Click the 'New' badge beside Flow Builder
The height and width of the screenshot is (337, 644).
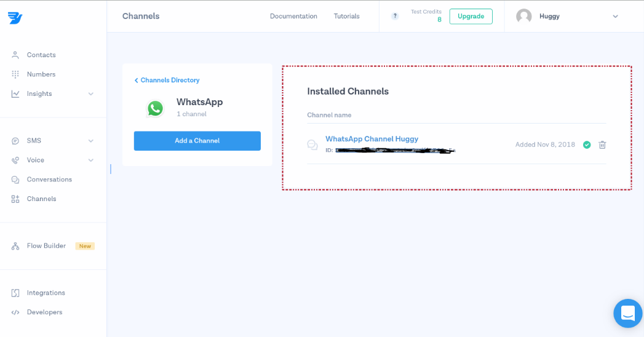tap(85, 246)
